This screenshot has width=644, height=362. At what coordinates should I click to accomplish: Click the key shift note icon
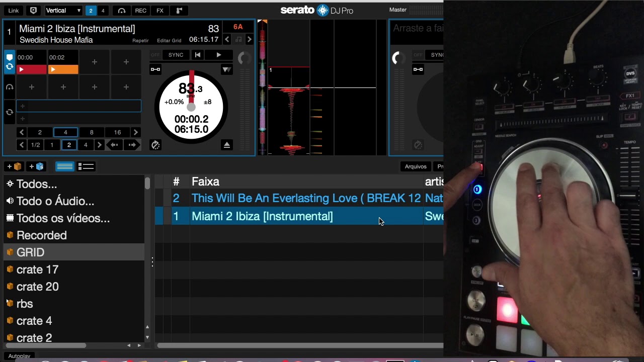coord(238,40)
